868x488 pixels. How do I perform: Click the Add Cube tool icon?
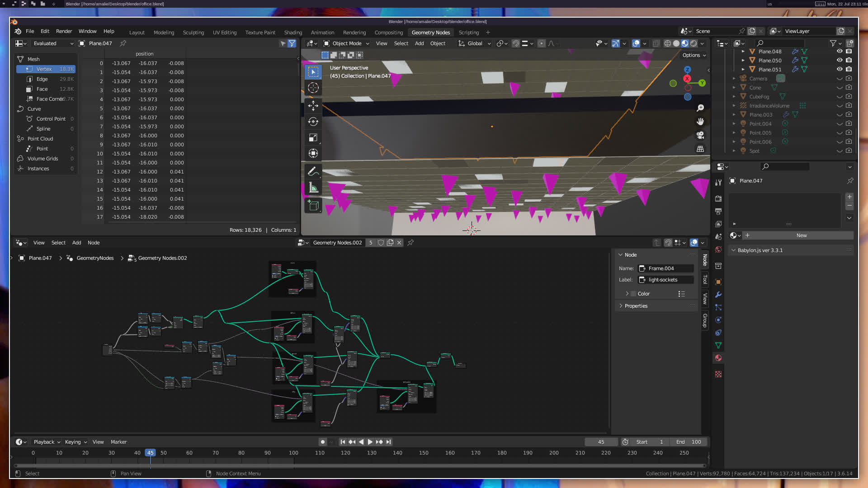point(313,206)
